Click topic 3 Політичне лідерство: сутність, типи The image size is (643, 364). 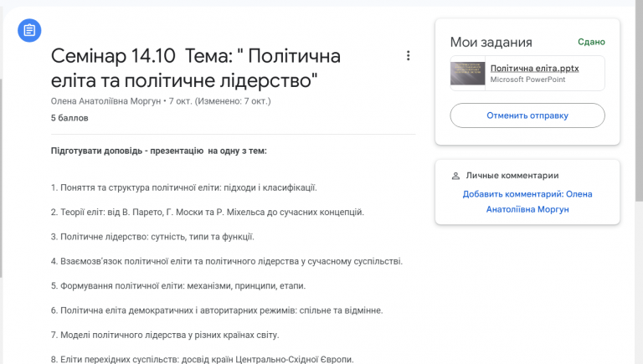[152, 237]
